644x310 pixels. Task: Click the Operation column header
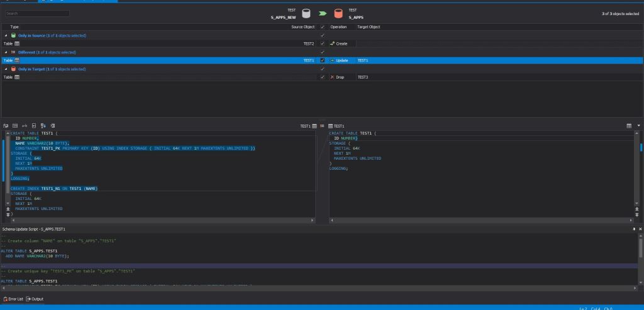pos(338,27)
